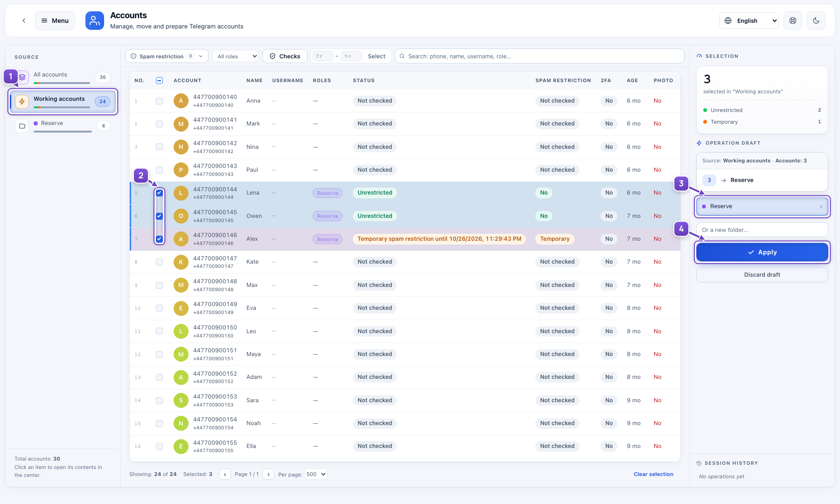The image size is (840, 504).
Task: Check the box for Anna's row
Action: coord(159,101)
